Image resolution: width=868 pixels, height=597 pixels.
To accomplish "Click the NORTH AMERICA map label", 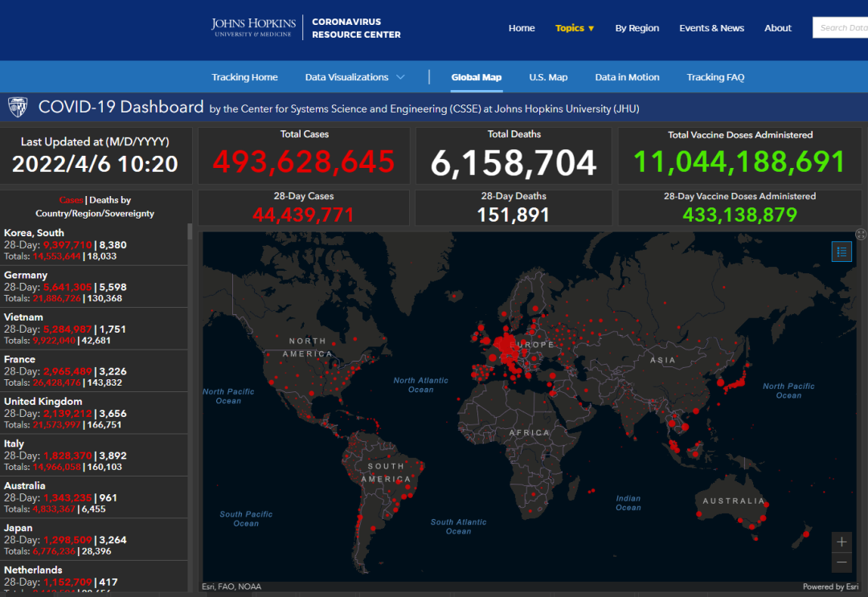I will 307,347.
